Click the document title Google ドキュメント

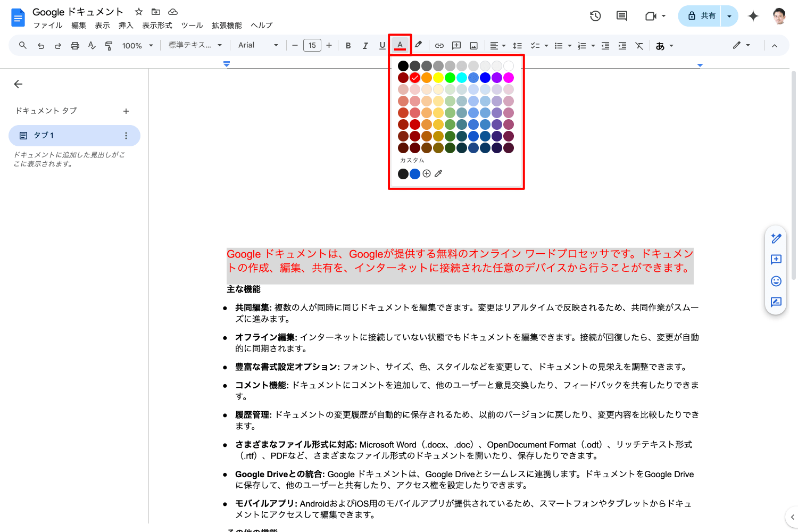[78, 12]
